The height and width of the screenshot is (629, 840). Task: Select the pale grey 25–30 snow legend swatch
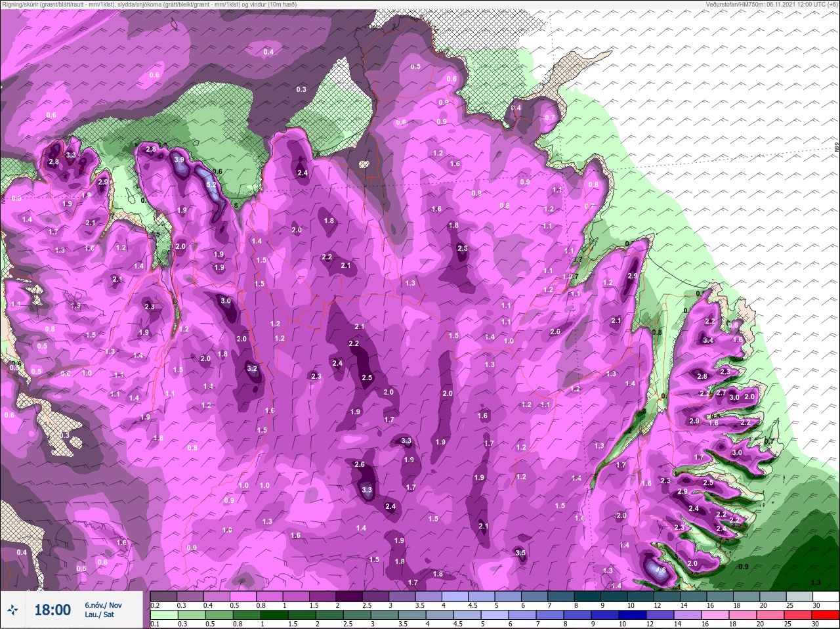point(799,596)
